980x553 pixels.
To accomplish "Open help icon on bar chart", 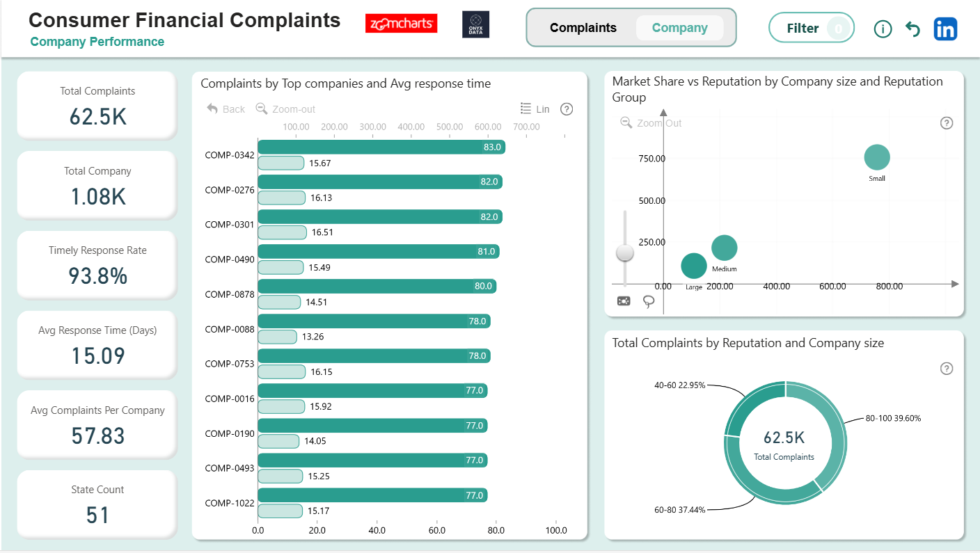I will coord(567,109).
